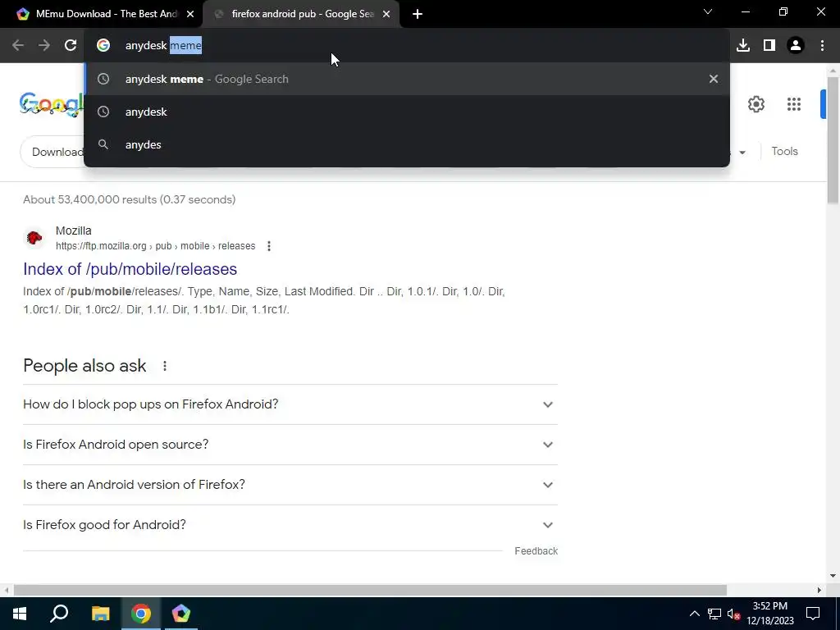This screenshot has height=630, width=840.
Task: Open Chrome downloads icon
Action: (743, 46)
